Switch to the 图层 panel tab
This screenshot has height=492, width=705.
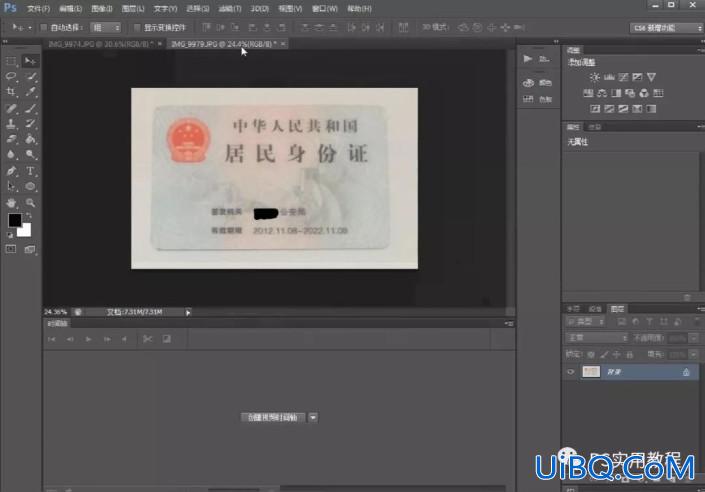tap(617, 309)
